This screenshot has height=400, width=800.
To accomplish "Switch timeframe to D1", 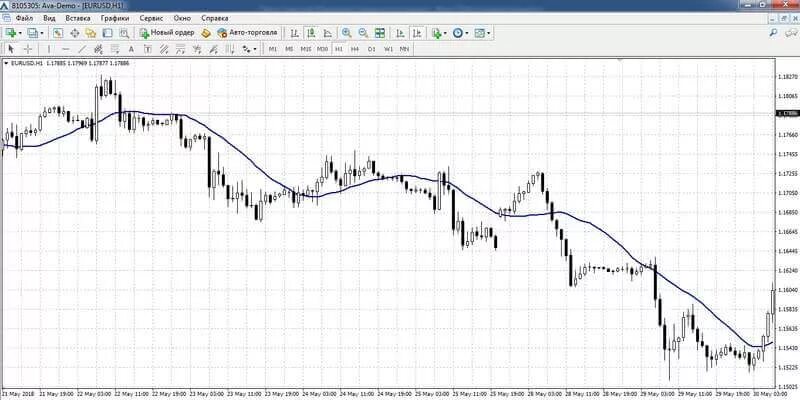I will coord(371,49).
